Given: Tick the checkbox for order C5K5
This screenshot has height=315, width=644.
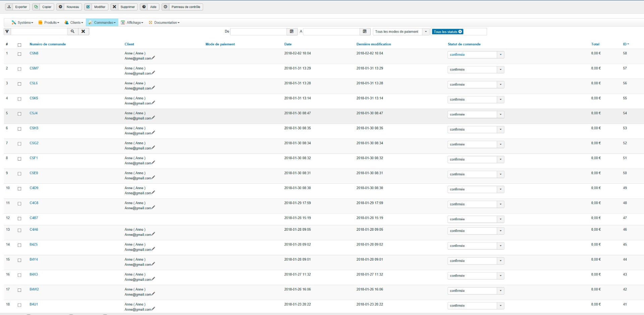Looking at the screenshot, I should click(x=19, y=99).
